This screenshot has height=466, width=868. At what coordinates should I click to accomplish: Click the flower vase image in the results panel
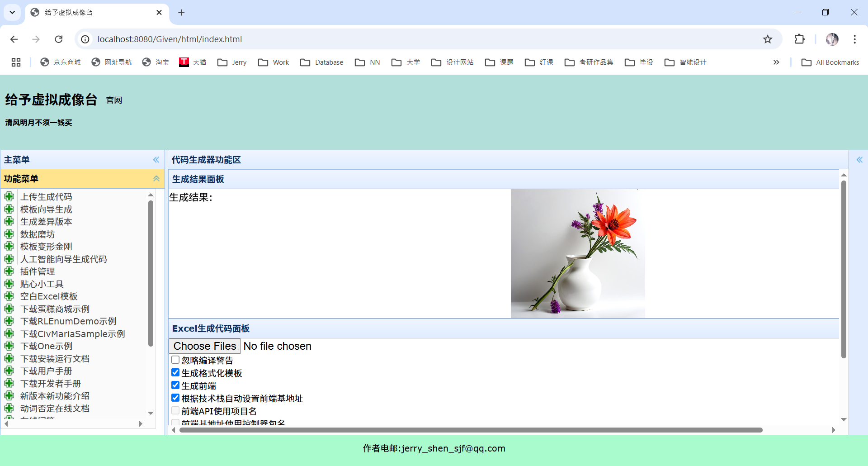click(x=578, y=253)
